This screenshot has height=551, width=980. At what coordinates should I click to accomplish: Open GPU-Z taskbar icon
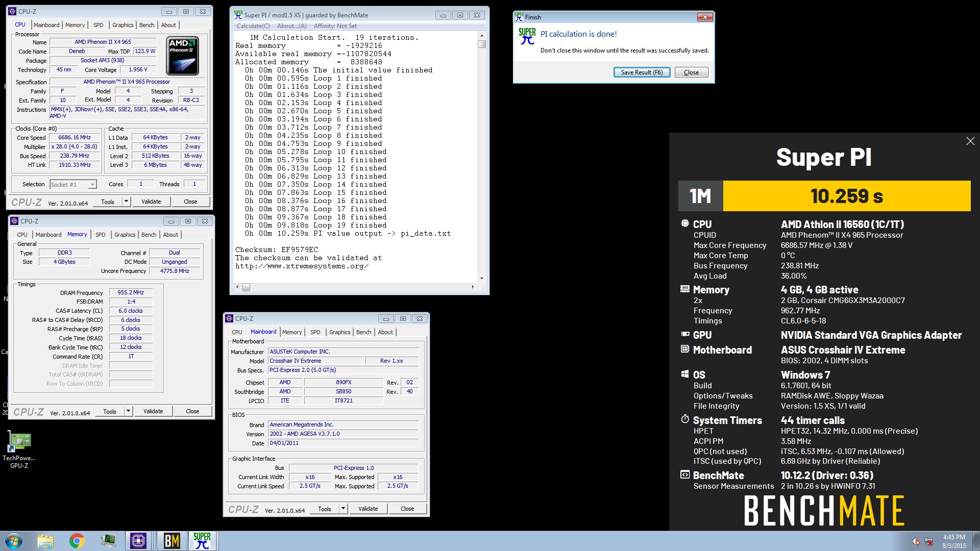(x=108, y=541)
